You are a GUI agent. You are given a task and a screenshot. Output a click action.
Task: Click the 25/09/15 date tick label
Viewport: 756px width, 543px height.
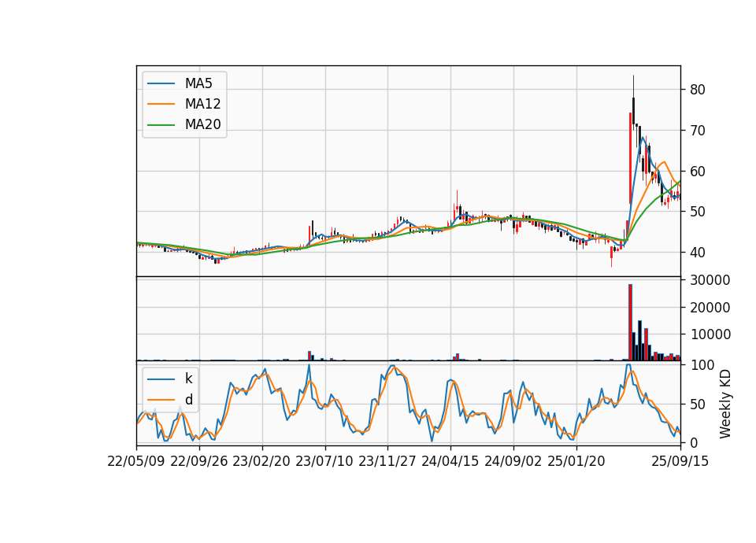(680, 461)
